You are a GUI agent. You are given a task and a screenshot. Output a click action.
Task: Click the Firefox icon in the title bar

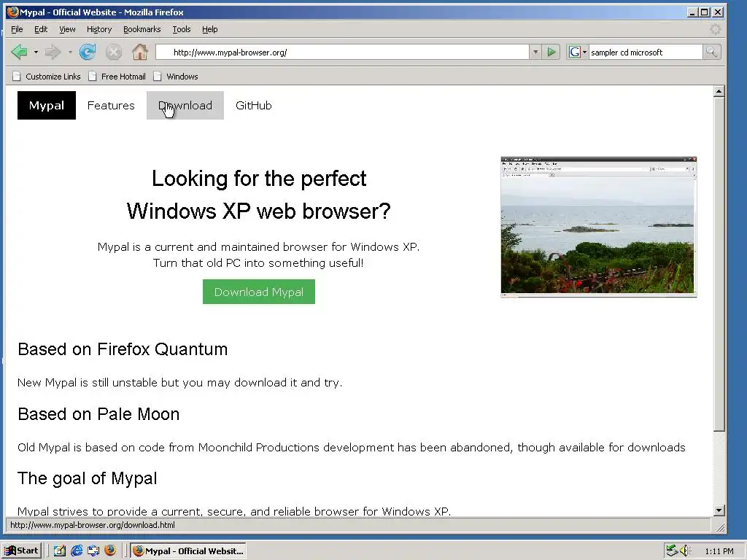coord(13,12)
